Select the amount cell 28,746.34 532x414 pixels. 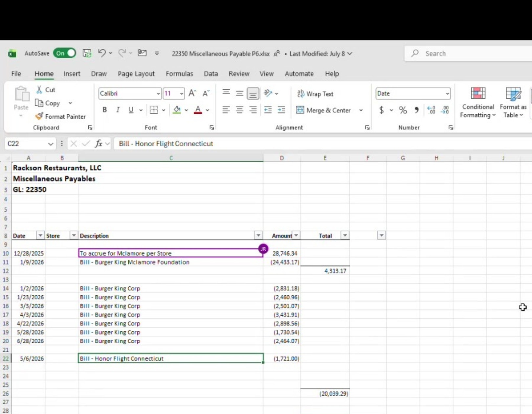(x=282, y=253)
